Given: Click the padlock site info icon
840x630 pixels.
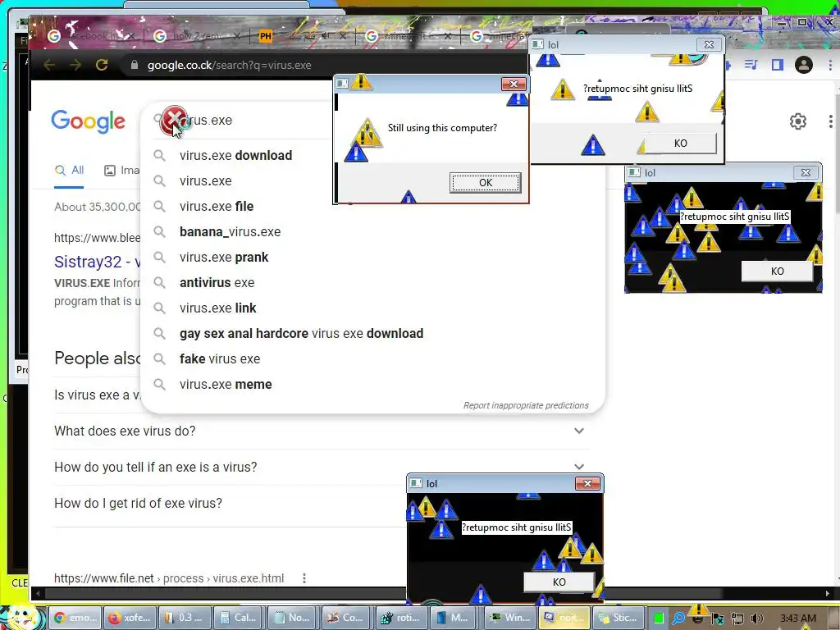Looking at the screenshot, I should pos(135,65).
